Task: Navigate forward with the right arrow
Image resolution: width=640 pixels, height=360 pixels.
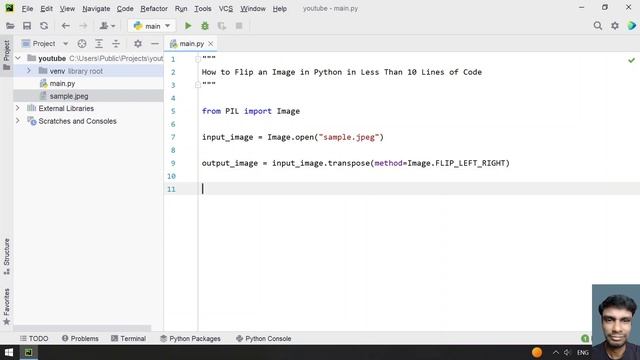Action: 83,26
